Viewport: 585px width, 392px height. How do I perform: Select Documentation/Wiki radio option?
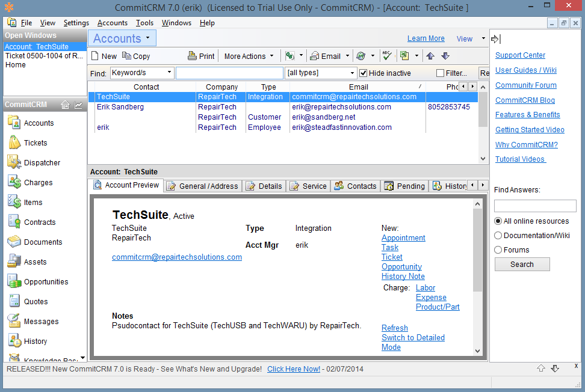tap(498, 236)
